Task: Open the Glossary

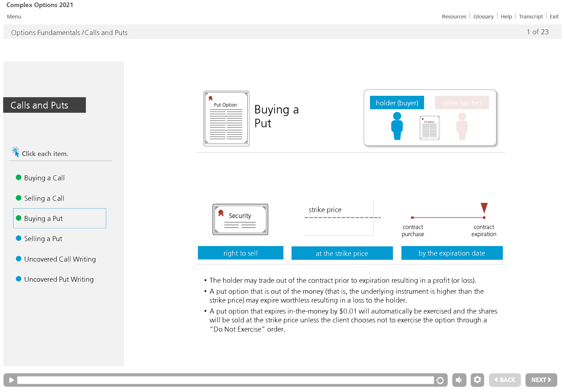Action: pos(483,17)
